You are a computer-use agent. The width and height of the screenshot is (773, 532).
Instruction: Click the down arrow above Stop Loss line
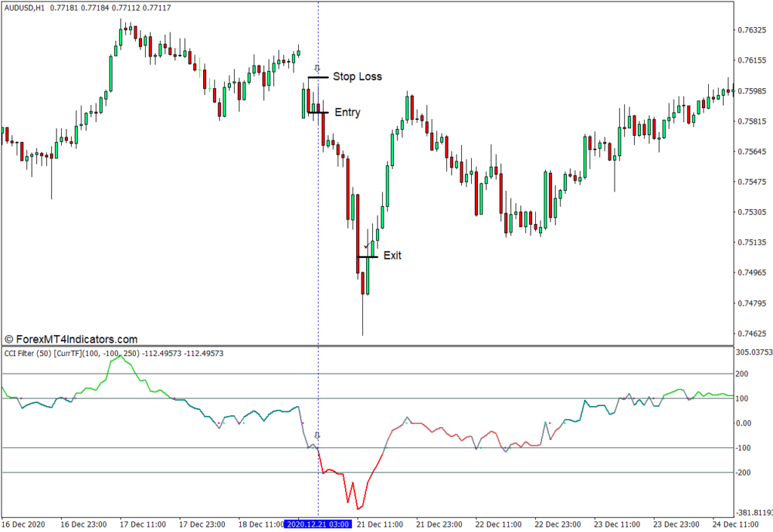coord(317,69)
